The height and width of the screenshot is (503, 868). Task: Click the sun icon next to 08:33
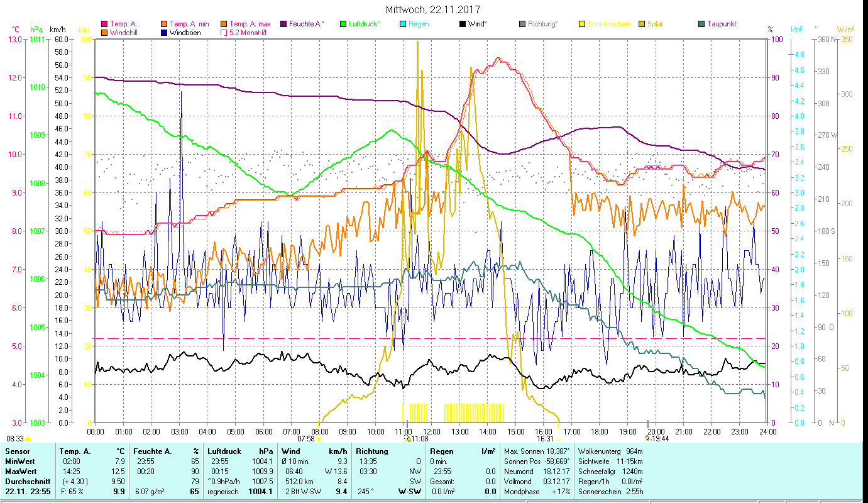tap(28, 439)
